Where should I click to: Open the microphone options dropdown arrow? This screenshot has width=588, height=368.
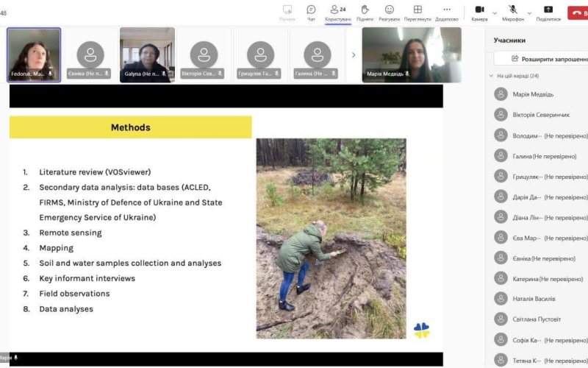tap(528, 13)
